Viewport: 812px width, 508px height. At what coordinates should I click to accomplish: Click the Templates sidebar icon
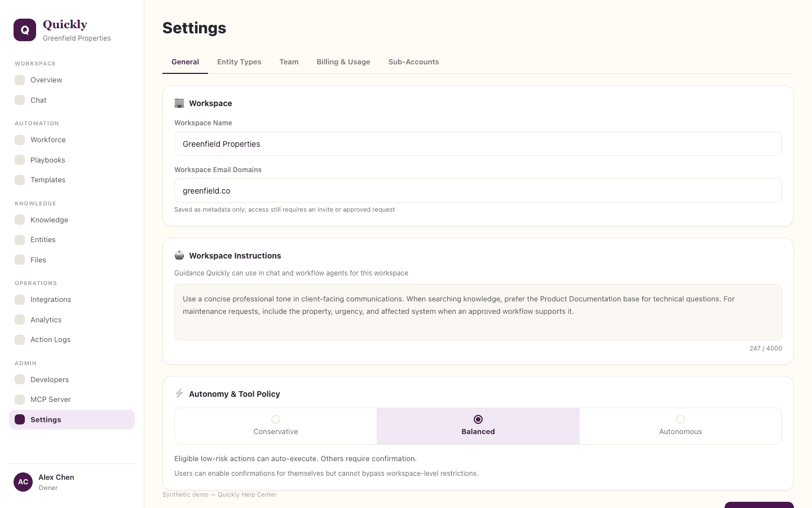(20, 180)
